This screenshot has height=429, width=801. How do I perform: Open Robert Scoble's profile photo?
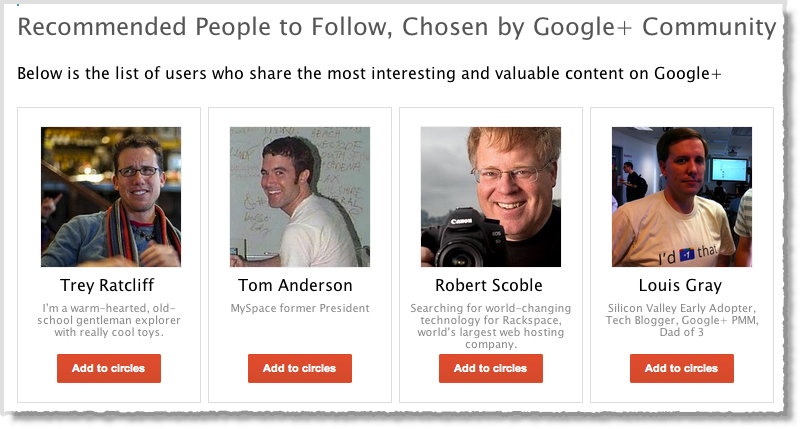pyautogui.click(x=491, y=196)
